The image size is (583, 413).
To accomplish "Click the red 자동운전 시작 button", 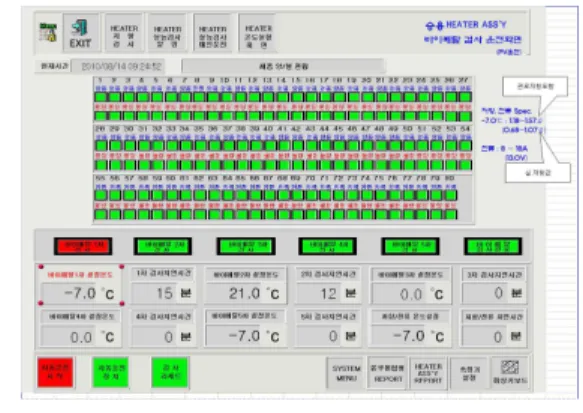I will (55, 372).
